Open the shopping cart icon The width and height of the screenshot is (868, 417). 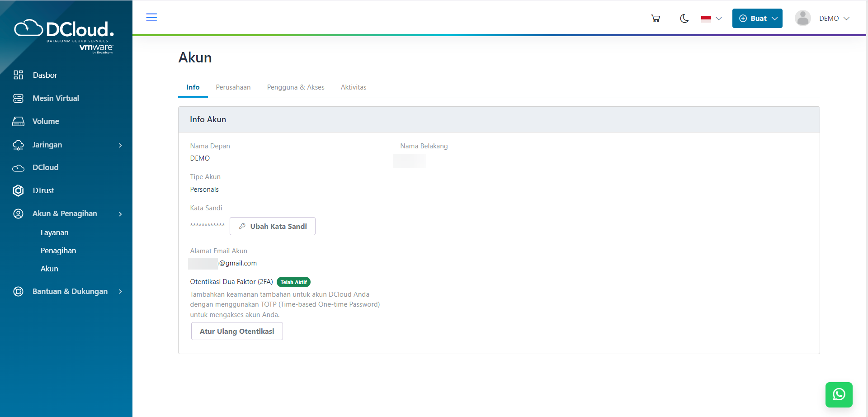click(x=656, y=19)
